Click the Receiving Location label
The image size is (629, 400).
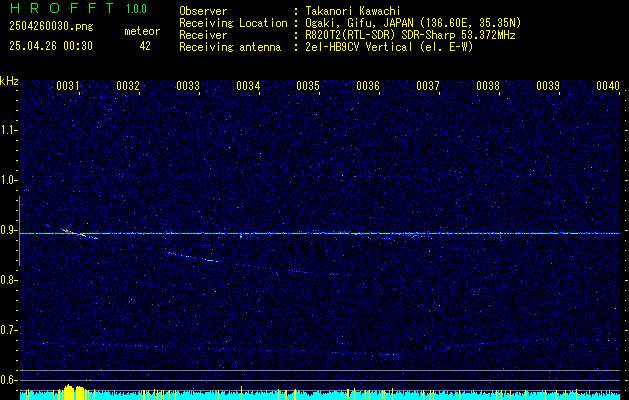[x=233, y=23]
